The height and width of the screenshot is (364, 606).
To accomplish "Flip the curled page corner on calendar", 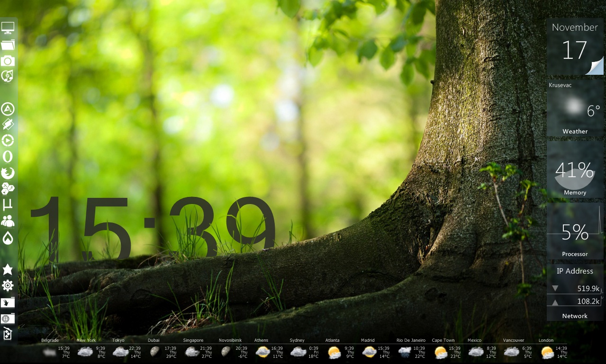I will [595, 66].
